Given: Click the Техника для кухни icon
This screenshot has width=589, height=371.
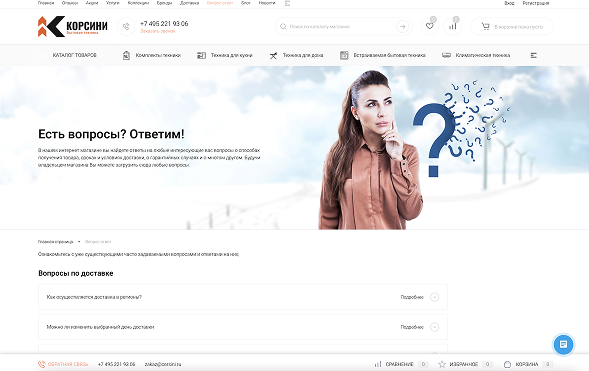Looking at the screenshot, I should [201, 55].
